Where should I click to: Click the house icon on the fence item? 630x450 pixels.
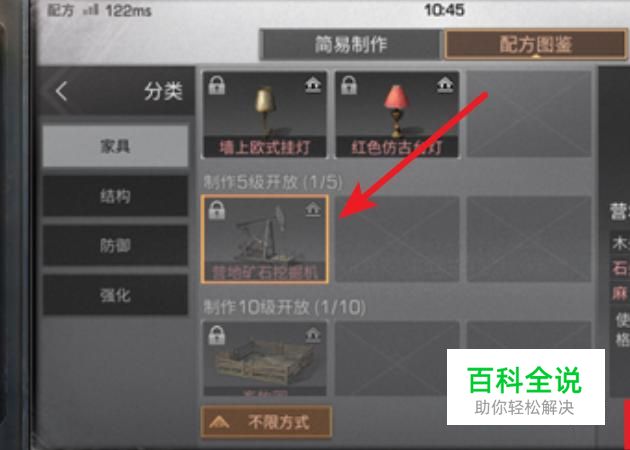313,335
